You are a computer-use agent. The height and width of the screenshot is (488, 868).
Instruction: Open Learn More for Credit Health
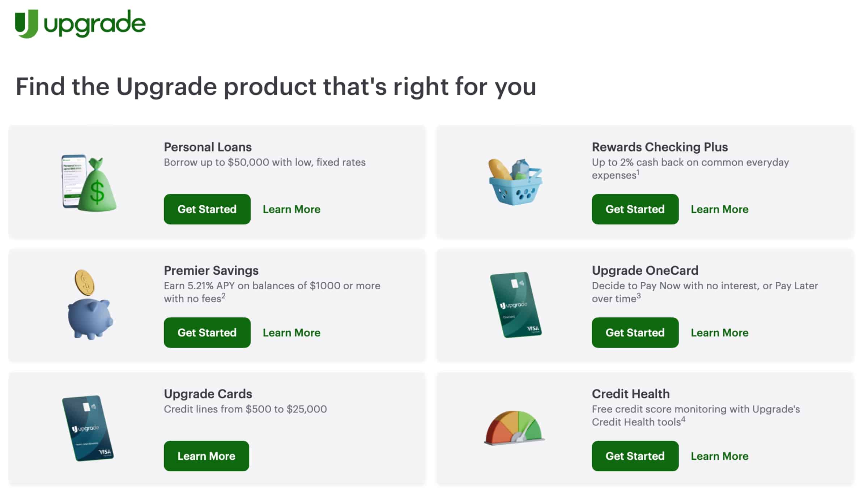click(x=720, y=456)
